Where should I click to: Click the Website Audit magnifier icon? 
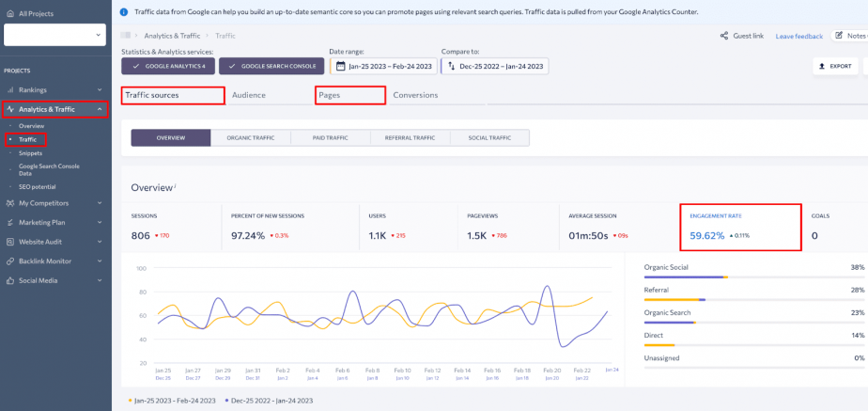[x=10, y=242]
